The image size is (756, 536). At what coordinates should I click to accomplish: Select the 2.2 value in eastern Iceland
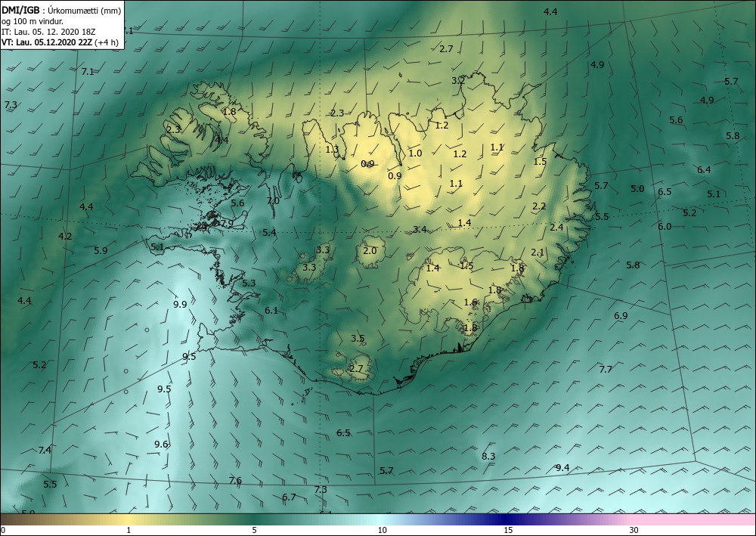click(x=539, y=206)
